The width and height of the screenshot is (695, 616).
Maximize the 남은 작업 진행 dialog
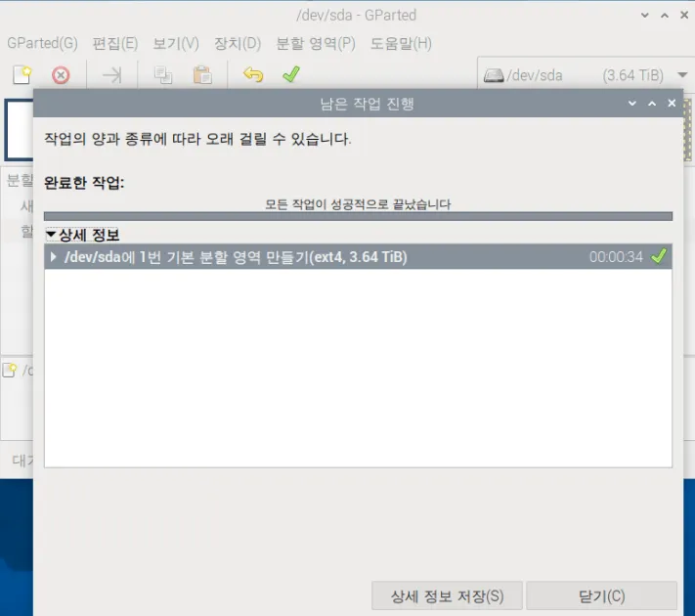tap(652, 104)
